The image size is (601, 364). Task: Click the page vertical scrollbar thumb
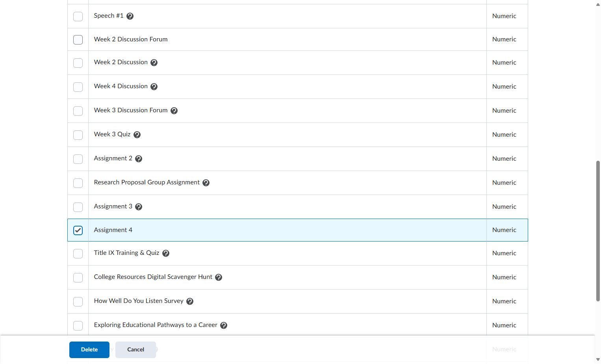598,231
